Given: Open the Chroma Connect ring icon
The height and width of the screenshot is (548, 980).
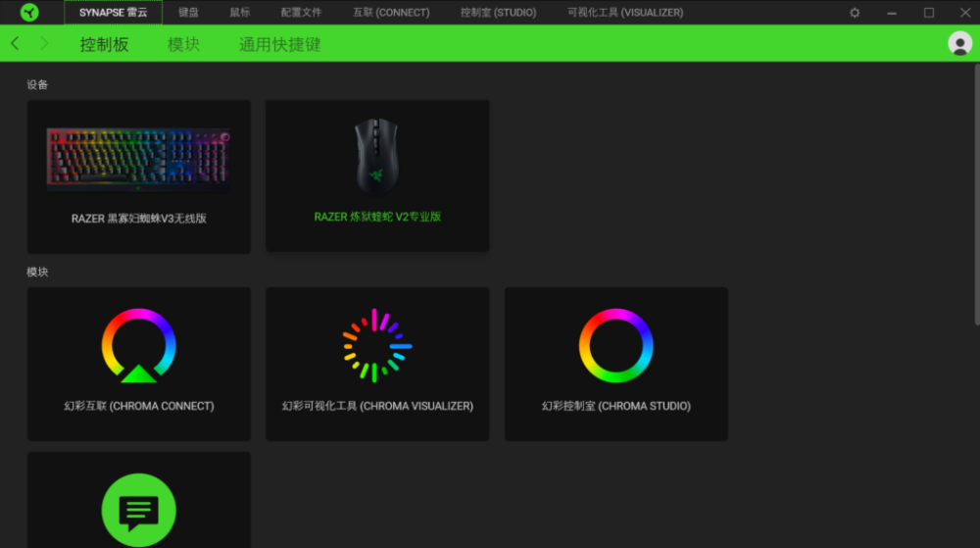Looking at the screenshot, I should click(139, 345).
